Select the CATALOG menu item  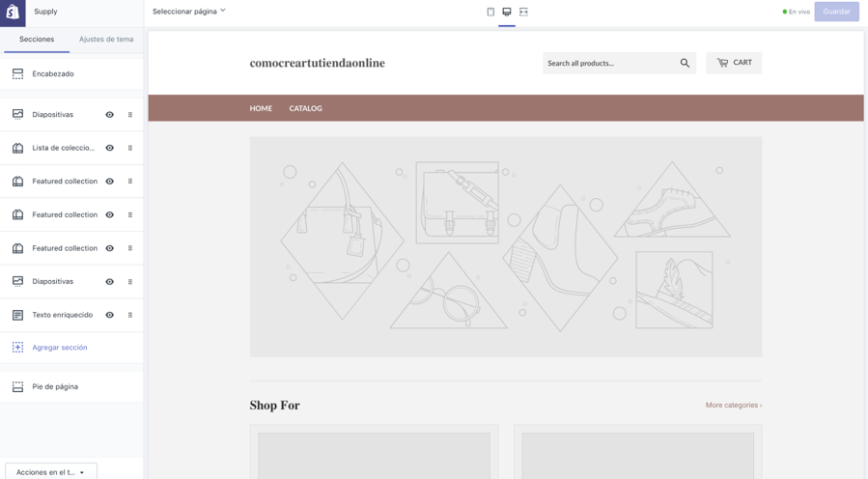click(305, 108)
